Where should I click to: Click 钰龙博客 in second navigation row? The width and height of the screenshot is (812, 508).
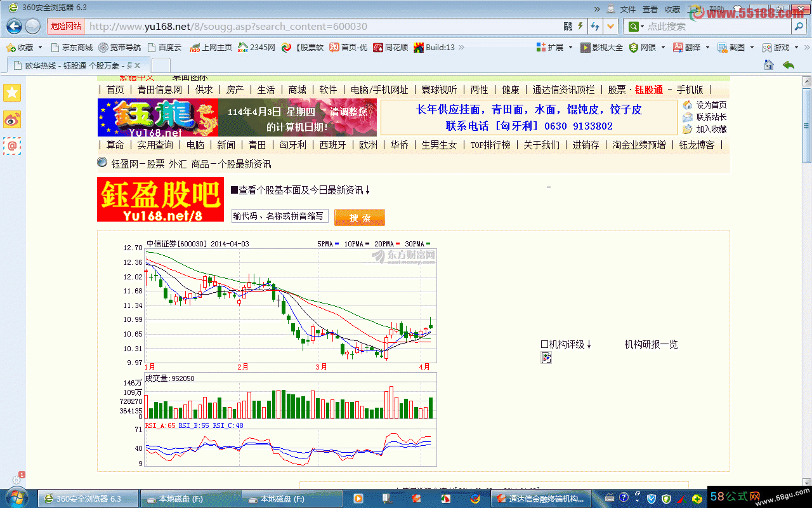pyautogui.click(x=697, y=145)
